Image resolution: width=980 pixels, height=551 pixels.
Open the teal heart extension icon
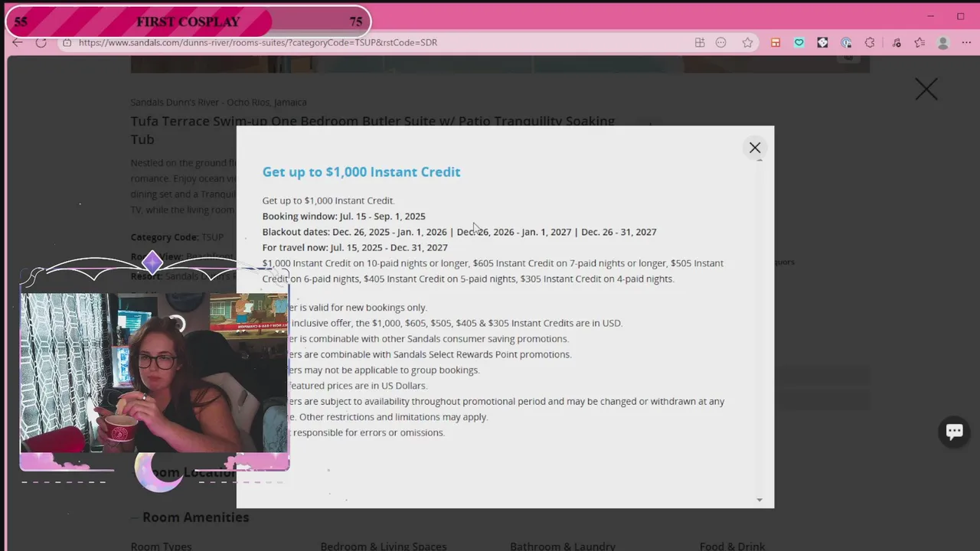coord(799,43)
